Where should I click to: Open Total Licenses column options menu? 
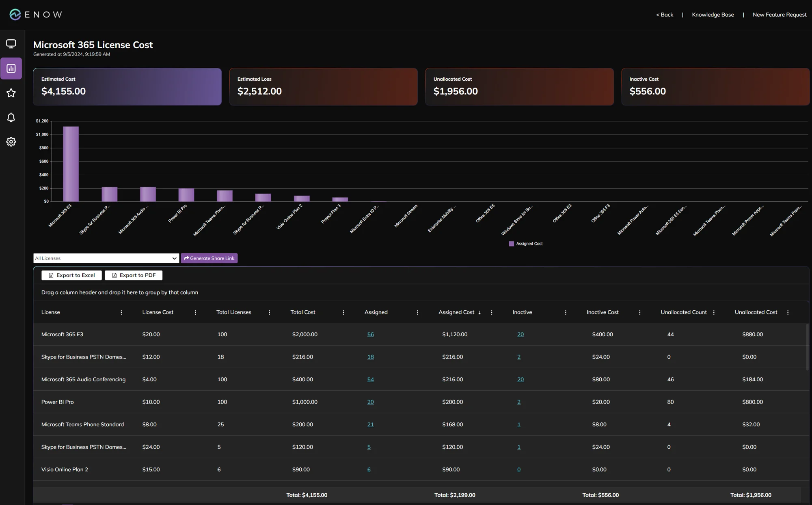coord(270,312)
